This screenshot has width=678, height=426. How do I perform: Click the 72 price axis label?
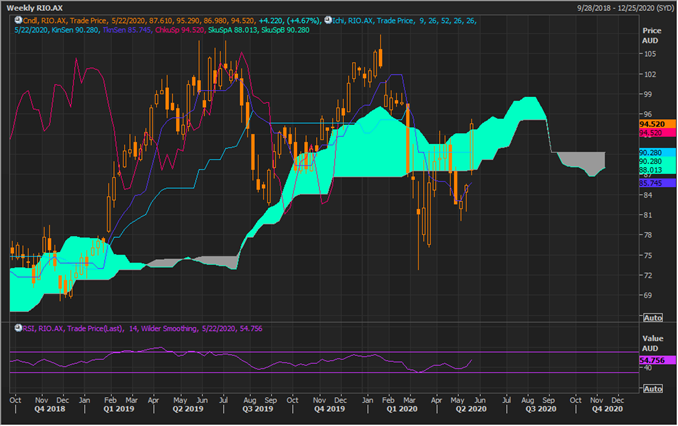tap(648, 275)
